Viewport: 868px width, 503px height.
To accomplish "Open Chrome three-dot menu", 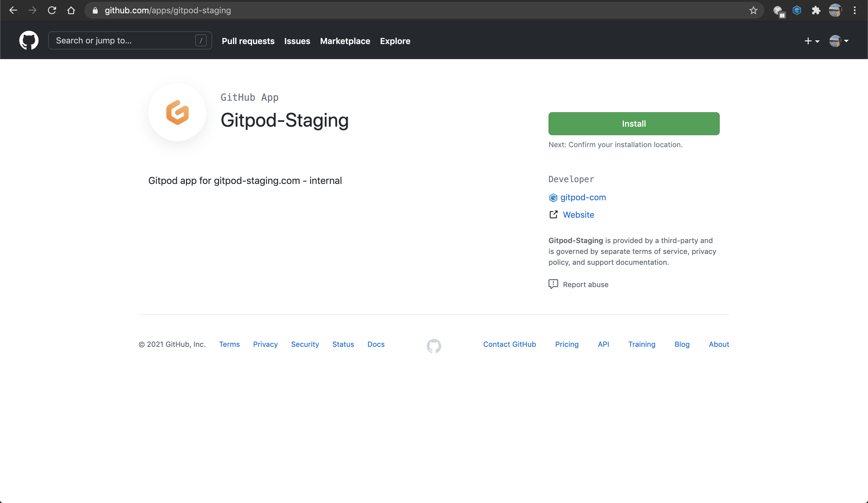I will click(854, 10).
